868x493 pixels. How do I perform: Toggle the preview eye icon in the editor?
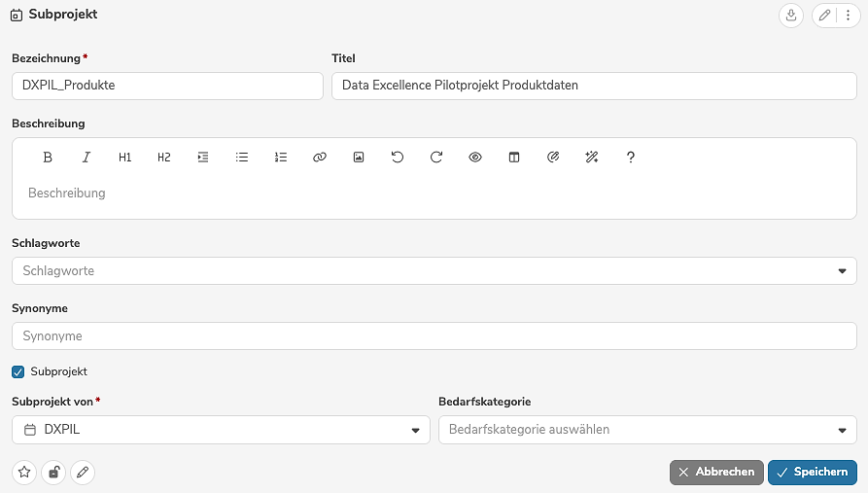coord(475,157)
